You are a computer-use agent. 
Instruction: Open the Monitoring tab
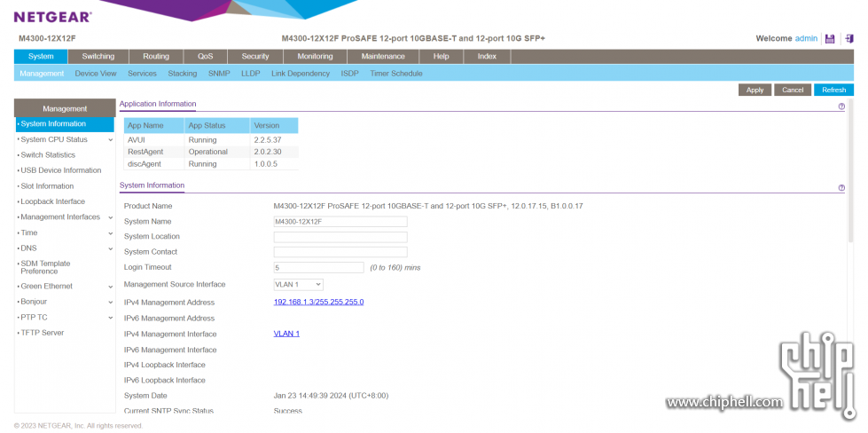pyautogui.click(x=315, y=57)
